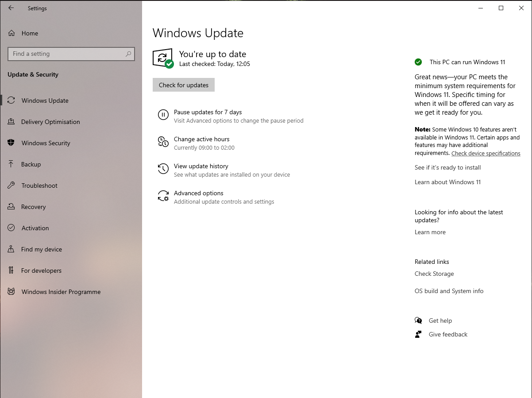This screenshot has width=532, height=398.
Task: Click See if it's ready to install
Action: click(448, 167)
